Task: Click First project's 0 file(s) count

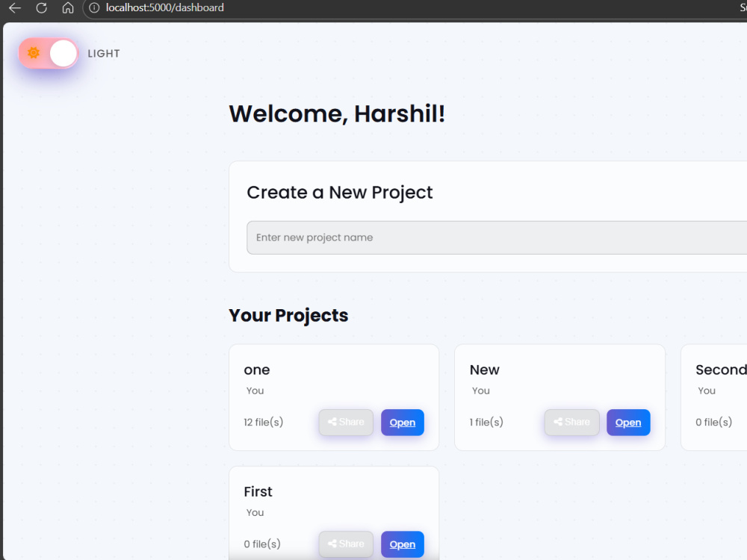Action: tap(262, 544)
